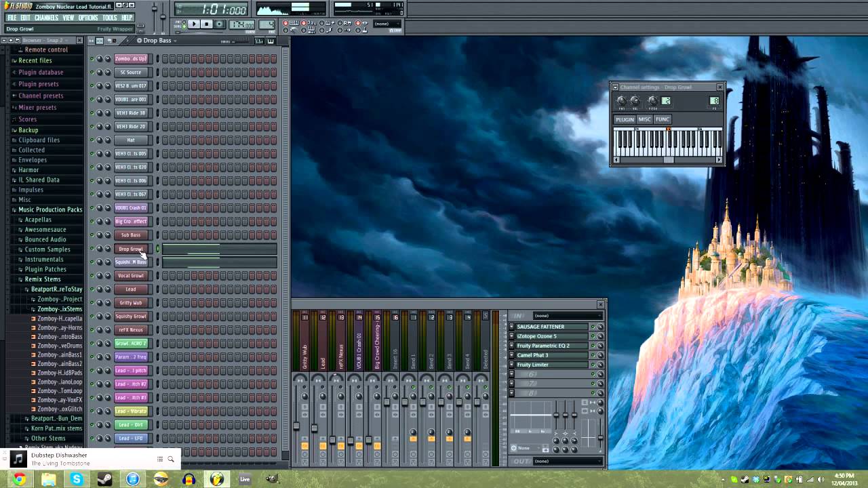Open File Explorer folder in the taskbar

point(48,479)
